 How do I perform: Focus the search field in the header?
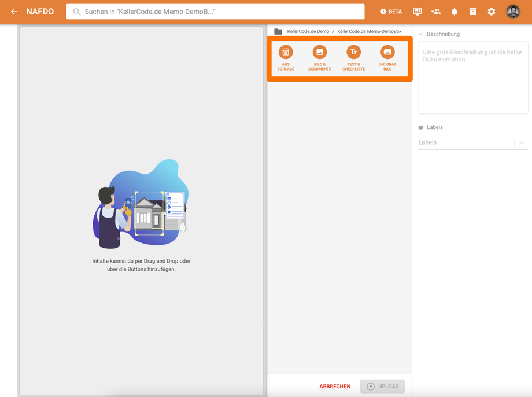[x=215, y=12]
